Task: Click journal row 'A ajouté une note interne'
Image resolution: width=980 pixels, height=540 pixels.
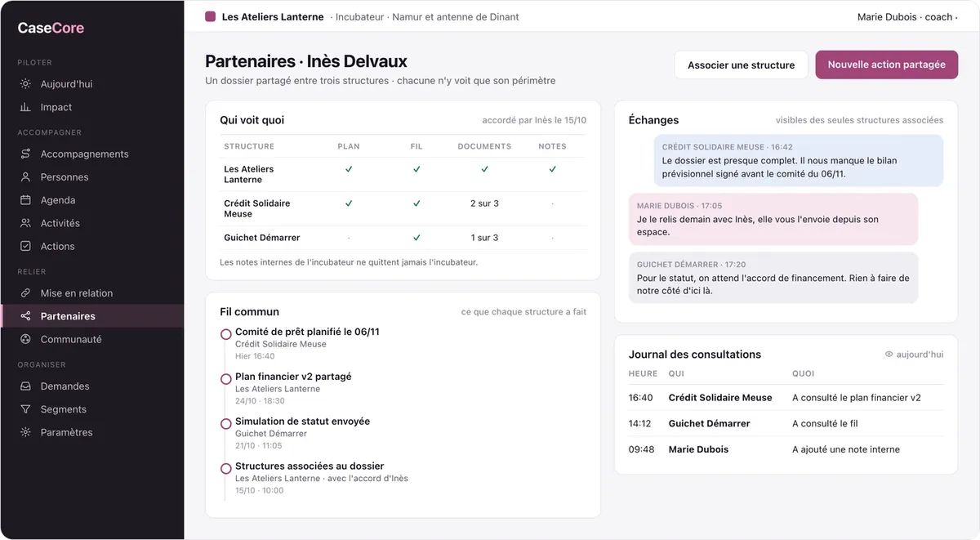Action: coord(786,449)
